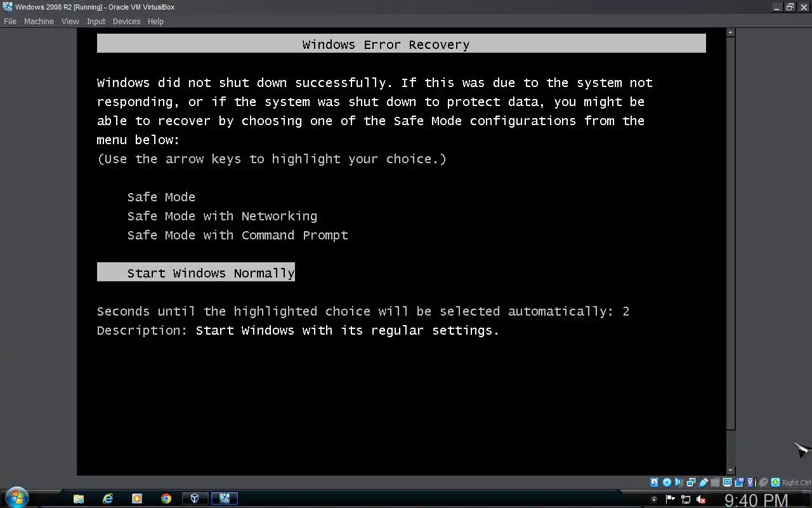The image size is (812, 508).
Task: Open Windows Media Player from taskbar
Action: click(136, 498)
